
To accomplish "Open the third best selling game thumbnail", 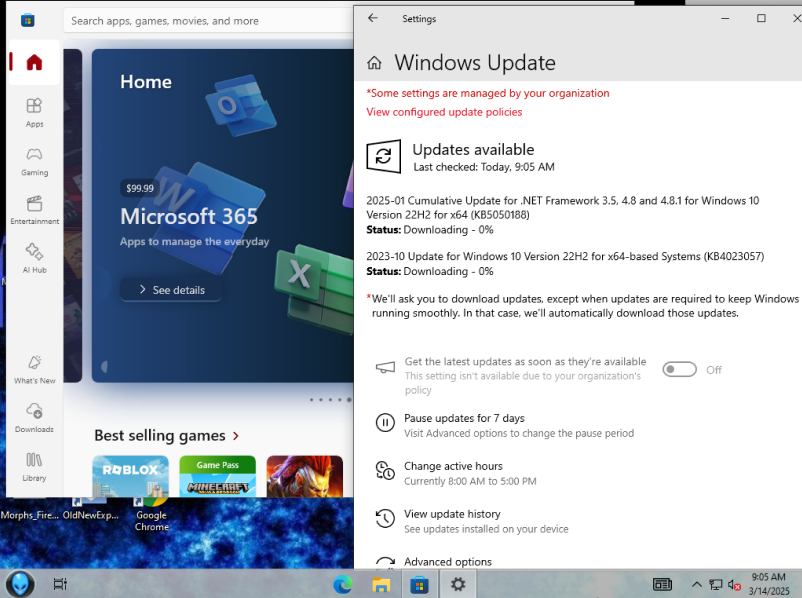I will pos(305,476).
